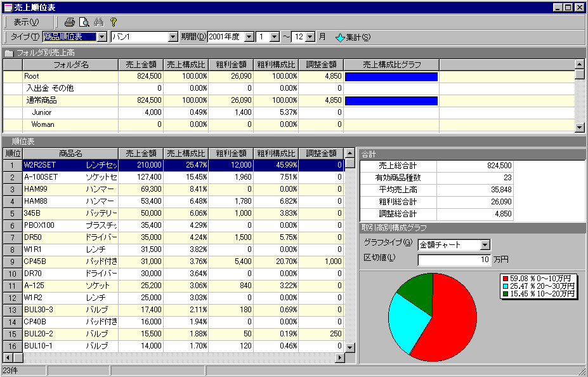Open print preview with the magnifier page icon

84,22
